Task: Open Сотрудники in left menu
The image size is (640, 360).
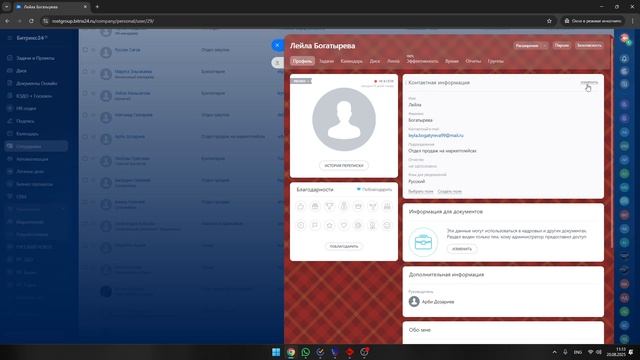Action: click(36, 146)
